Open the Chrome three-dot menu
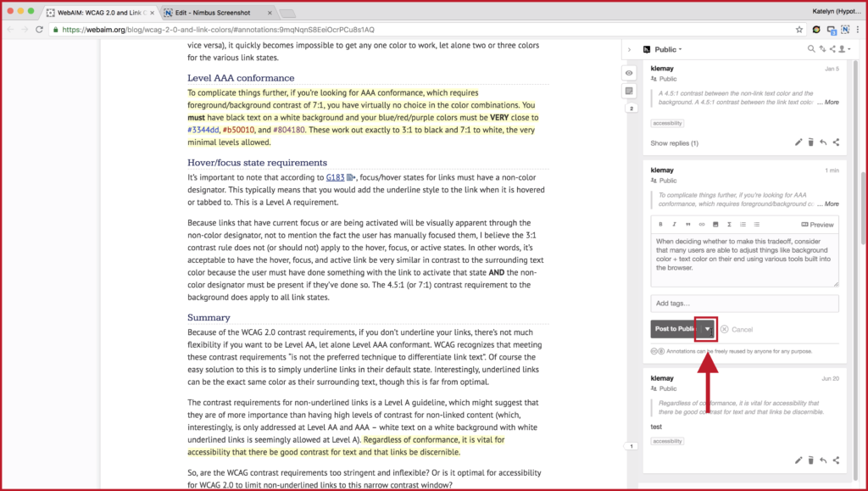868x491 pixels. [x=859, y=30]
